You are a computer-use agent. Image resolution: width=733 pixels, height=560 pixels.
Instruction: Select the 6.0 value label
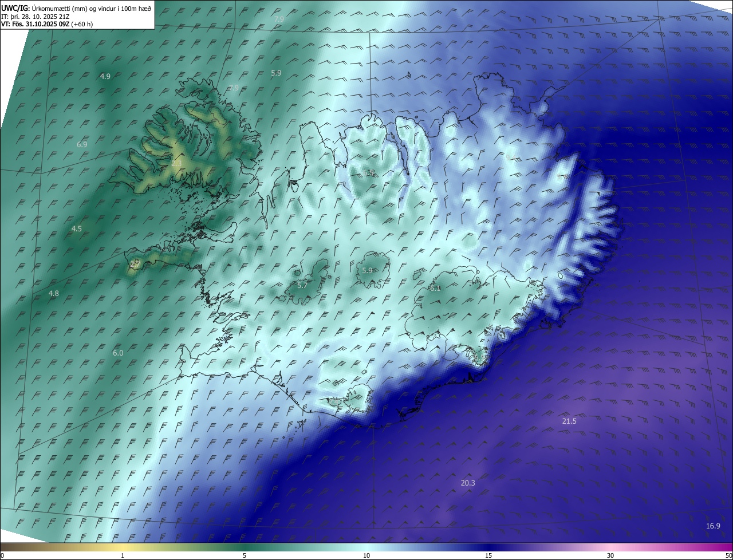[x=118, y=353]
